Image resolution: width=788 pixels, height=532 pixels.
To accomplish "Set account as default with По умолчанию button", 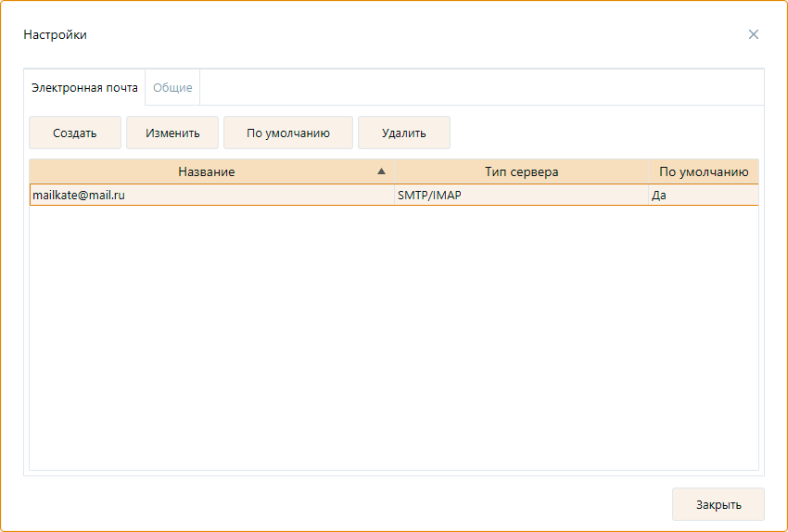I will pyautogui.click(x=288, y=133).
